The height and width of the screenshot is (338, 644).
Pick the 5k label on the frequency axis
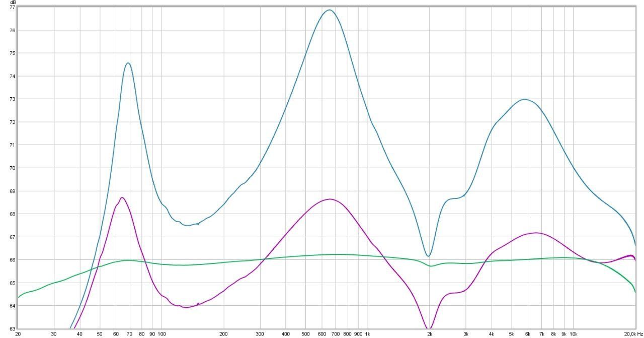click(512, 334)
